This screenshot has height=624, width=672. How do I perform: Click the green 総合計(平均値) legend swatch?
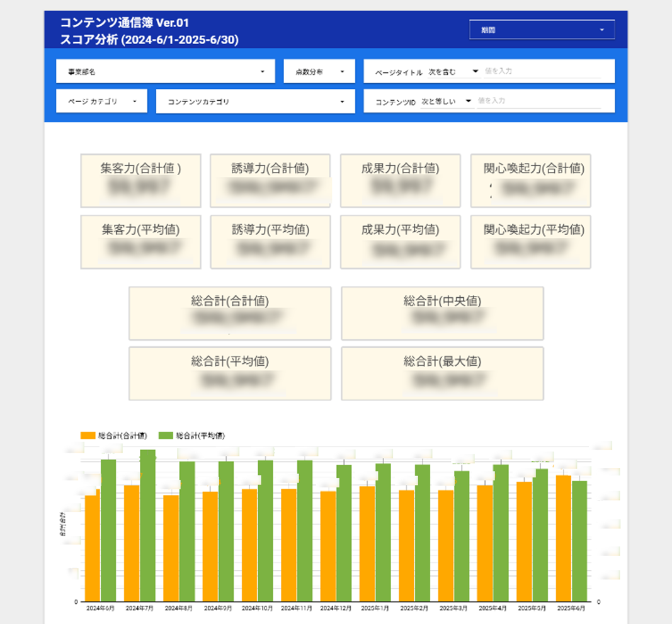166,435
